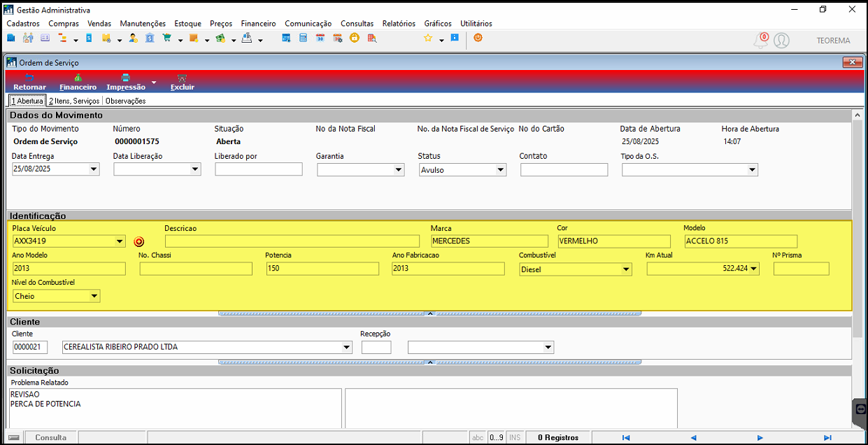The height and width of the screenshot is (445, 868).
Task: Switch to the 2 Itens, Serviços tab
Action: pos(74,101)
